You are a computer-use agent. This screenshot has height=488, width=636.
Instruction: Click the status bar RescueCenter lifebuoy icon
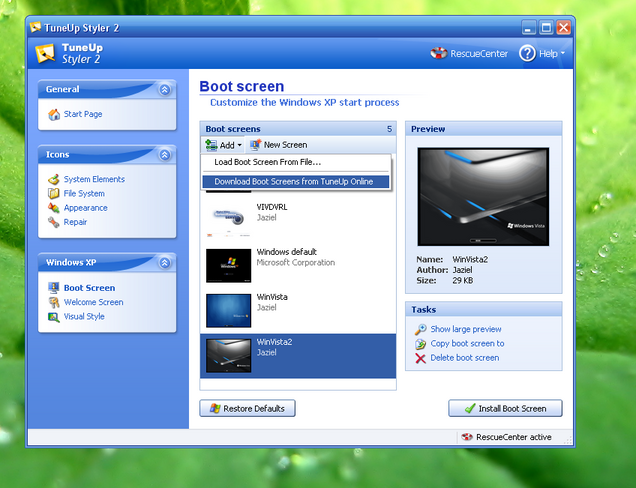pyautogui.click(x=467, y=437)
